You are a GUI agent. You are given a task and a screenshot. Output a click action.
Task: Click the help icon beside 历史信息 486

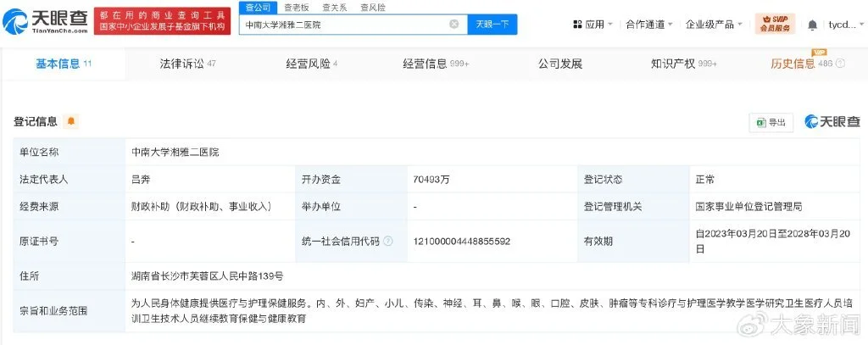(840, 64)
